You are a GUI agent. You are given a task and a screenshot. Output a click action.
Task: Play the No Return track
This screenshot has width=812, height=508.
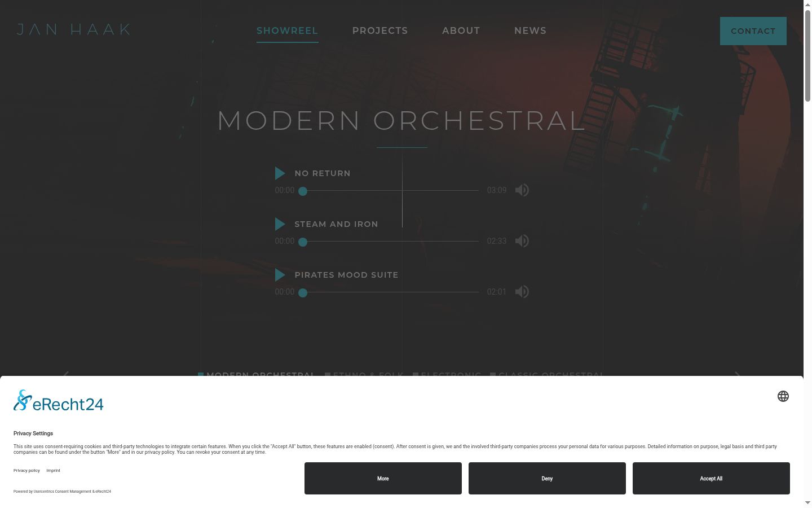[280, 173]
